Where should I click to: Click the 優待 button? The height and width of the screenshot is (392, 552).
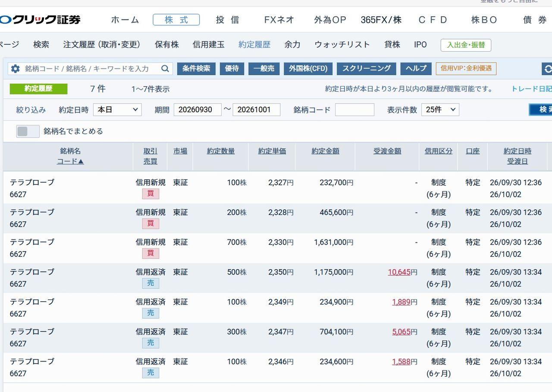[x=232, y=68]
